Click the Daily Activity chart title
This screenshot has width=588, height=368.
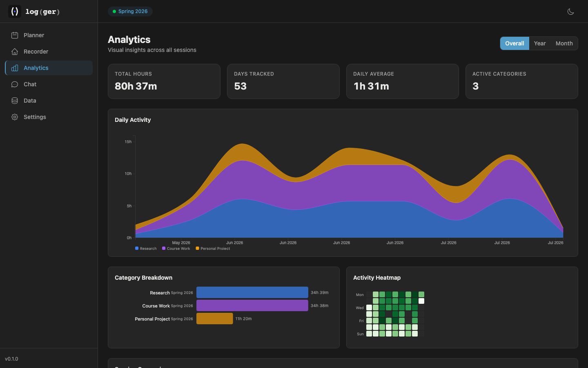[x=133, y=120]
